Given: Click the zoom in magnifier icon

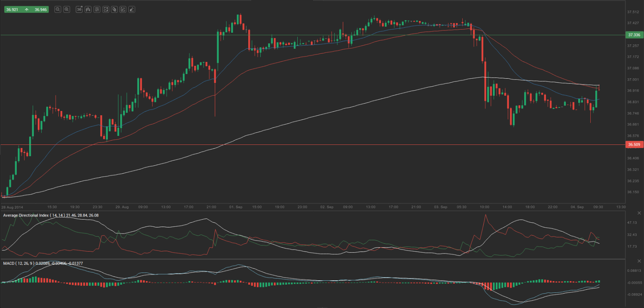Looking at the screenshot, I should [x=67, y=9].
